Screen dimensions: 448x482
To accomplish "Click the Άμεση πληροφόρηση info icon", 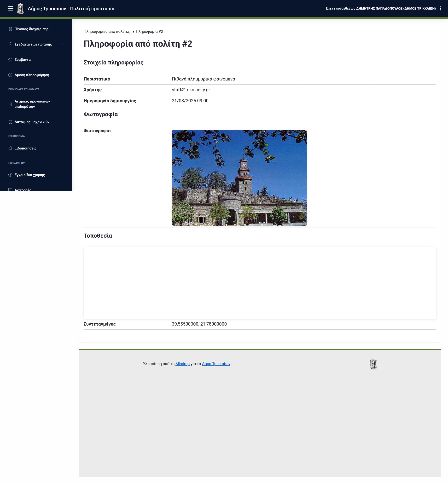I will [x=10, y=75].
